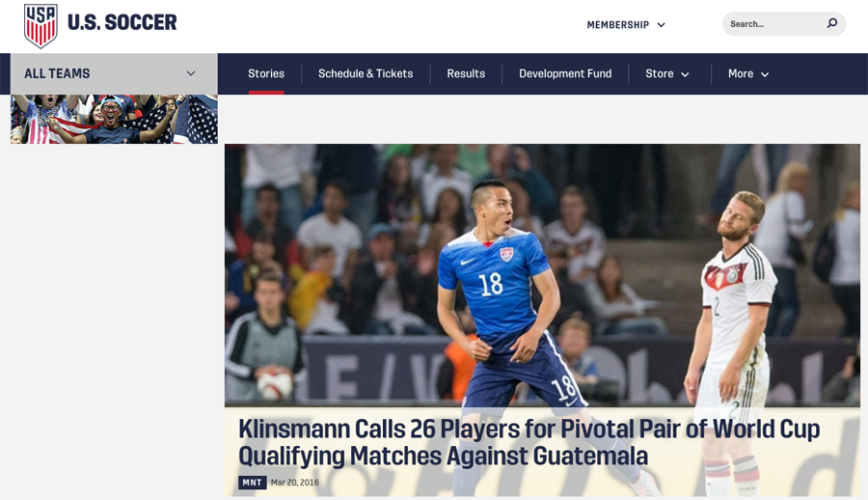
Task: Click the MEMBERSHIP text link
Action: (x=618, y=25)
